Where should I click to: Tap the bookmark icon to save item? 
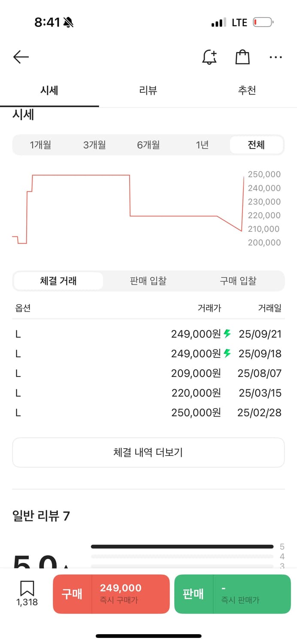(27, 589)
